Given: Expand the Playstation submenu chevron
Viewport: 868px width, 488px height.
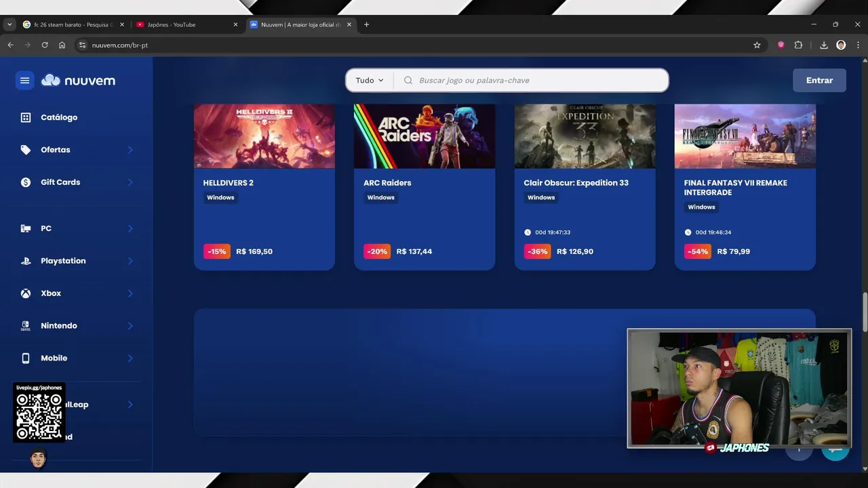Looking at the screenshot, I should point(130,261).
